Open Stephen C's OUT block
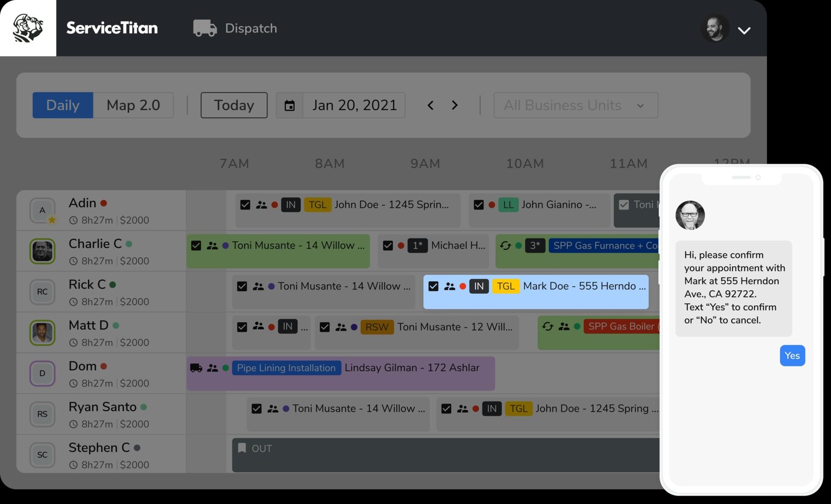 446,455
